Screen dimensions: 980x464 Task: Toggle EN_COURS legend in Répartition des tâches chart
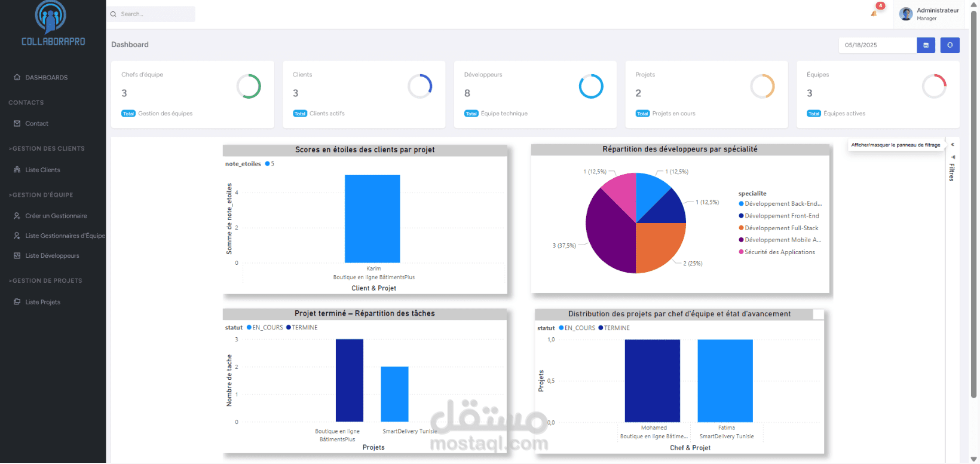tap(265, 328)
